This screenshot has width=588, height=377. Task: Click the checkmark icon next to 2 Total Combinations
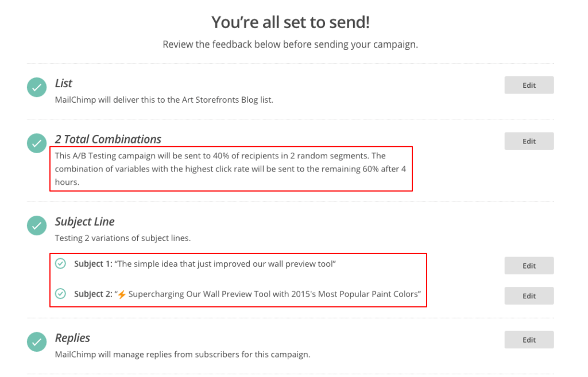click(37, 143)
